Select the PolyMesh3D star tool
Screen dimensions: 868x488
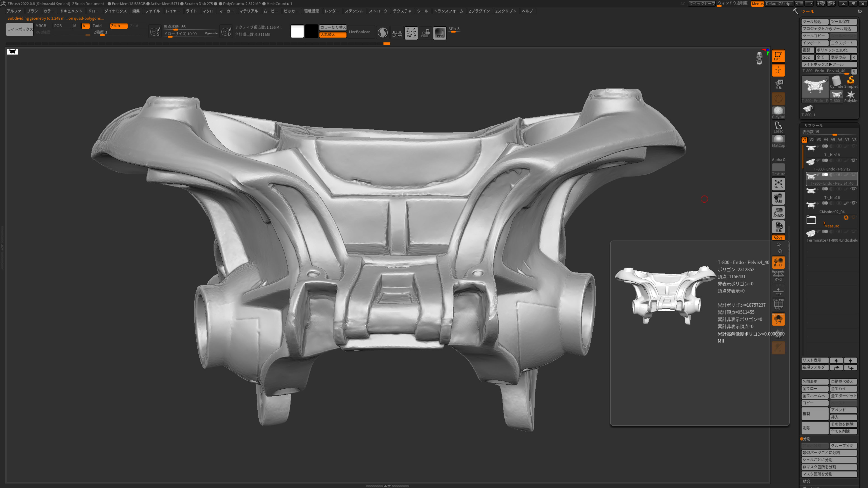[850, 96]
